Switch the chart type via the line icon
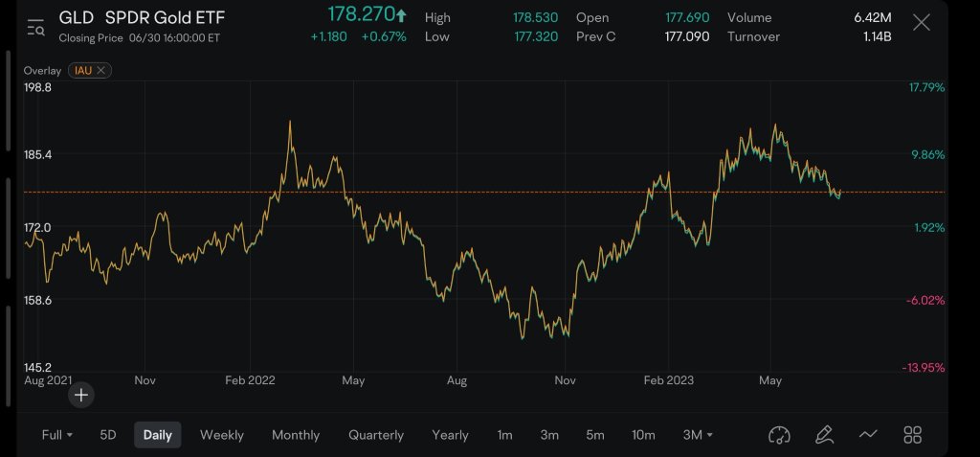Viewport: 980px width, 457px height. [868, 434]
